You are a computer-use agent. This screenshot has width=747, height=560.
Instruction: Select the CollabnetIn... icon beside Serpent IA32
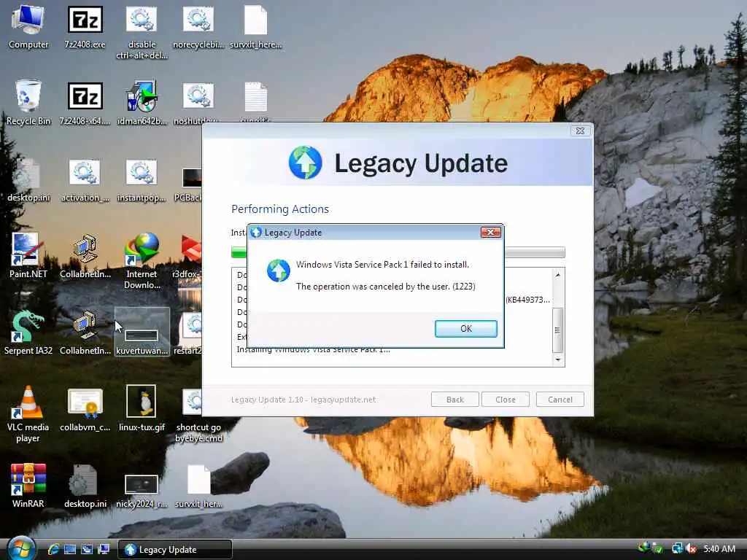tap(85, 332)
